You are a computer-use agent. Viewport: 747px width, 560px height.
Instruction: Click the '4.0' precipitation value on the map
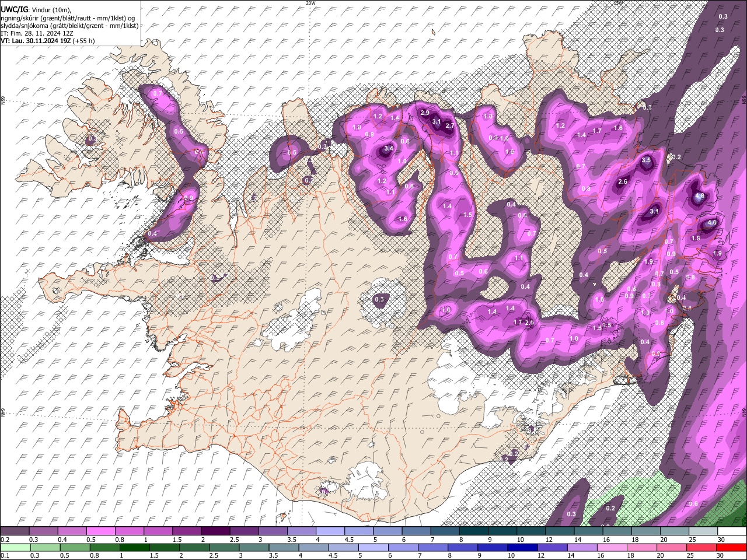[x=712, y=223]
